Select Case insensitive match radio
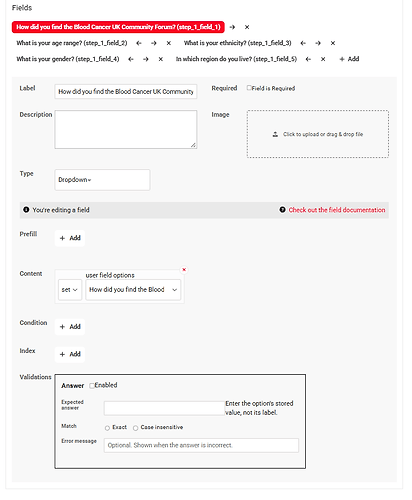 point(135,428)
